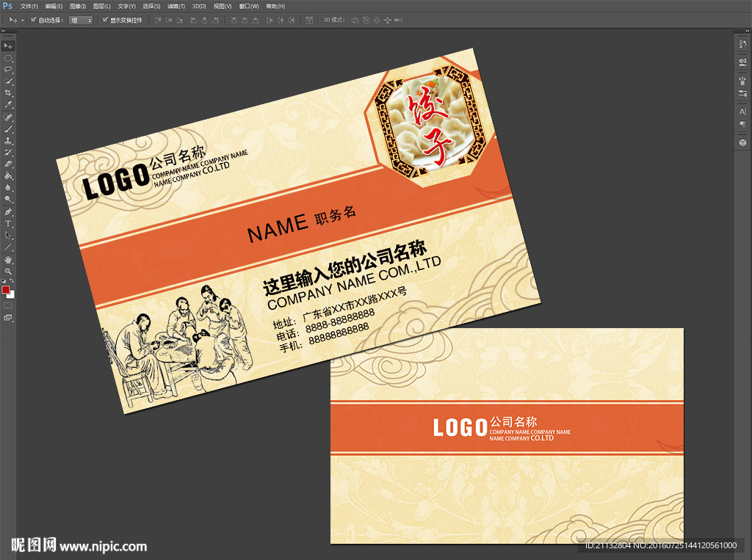Open the 窗口(W) menu
Image resolution: width=752 pixels, height=560 pixels.
point(249,6)
